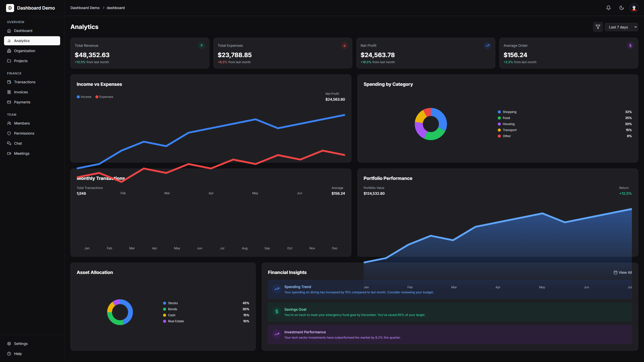Open the FINANCE section in sidebar
The height and width of the screenshot is (362, 644).
pyautogui.click(x=14, y=73)
